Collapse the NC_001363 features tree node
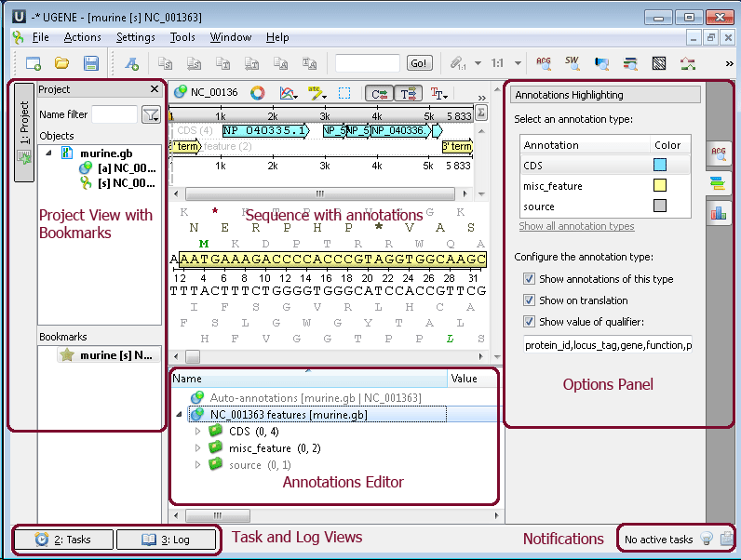 pos(179,415)
